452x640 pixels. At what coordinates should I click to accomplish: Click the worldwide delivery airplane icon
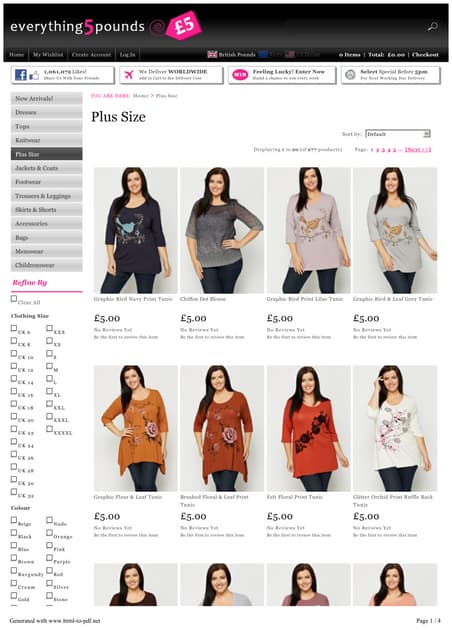[129, 75]
